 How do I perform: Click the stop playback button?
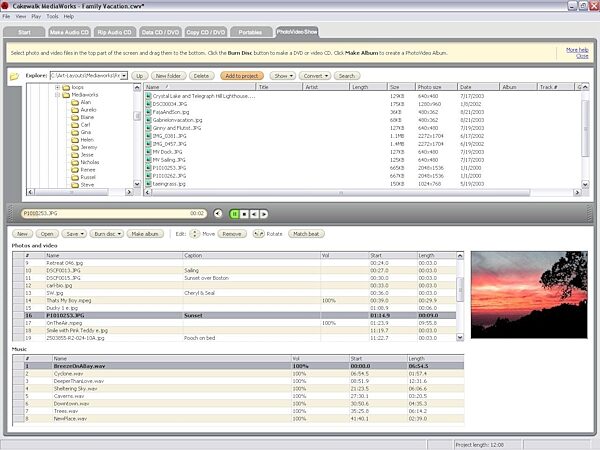[244, 214]
